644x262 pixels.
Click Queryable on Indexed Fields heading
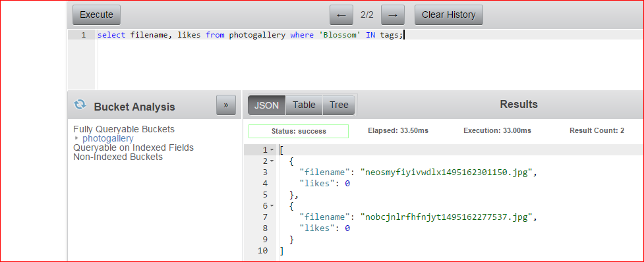133,147
